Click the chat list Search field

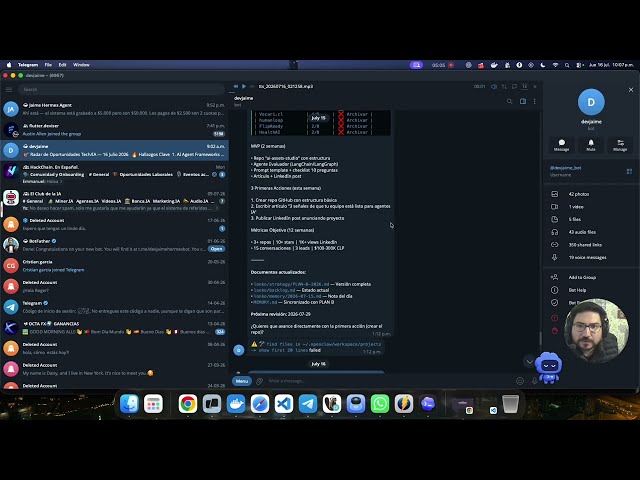point(121,89)
